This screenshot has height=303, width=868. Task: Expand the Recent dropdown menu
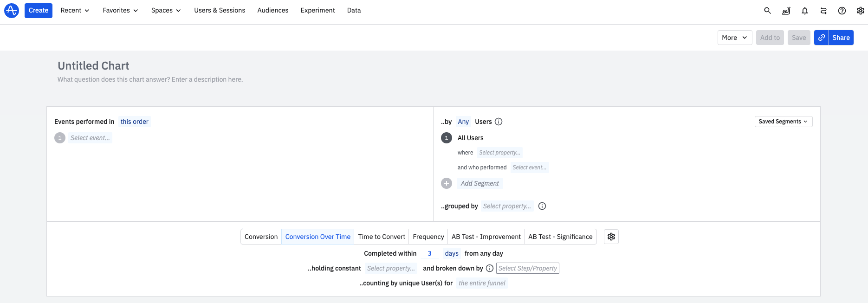click(75, 10)
